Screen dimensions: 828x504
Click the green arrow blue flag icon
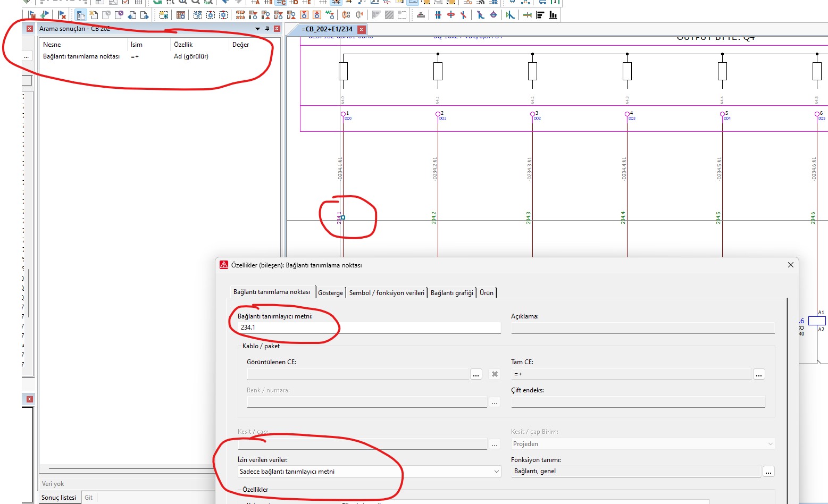45,15
